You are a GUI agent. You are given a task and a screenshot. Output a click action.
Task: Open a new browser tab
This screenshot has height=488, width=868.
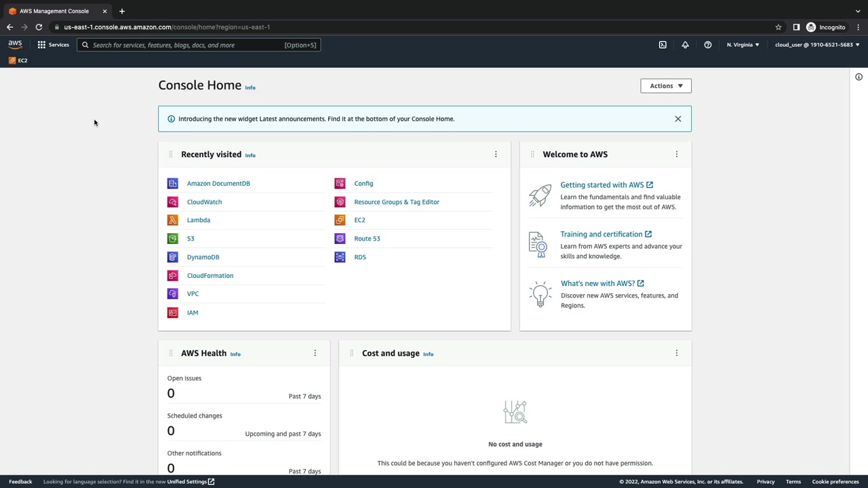tap(122, 11)
